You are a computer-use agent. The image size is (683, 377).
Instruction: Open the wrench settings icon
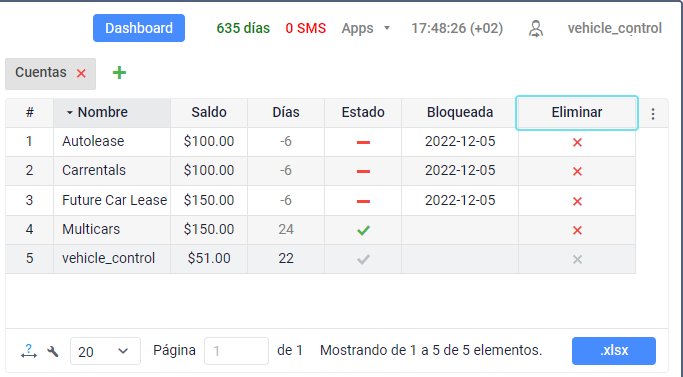tap(53, 351)
